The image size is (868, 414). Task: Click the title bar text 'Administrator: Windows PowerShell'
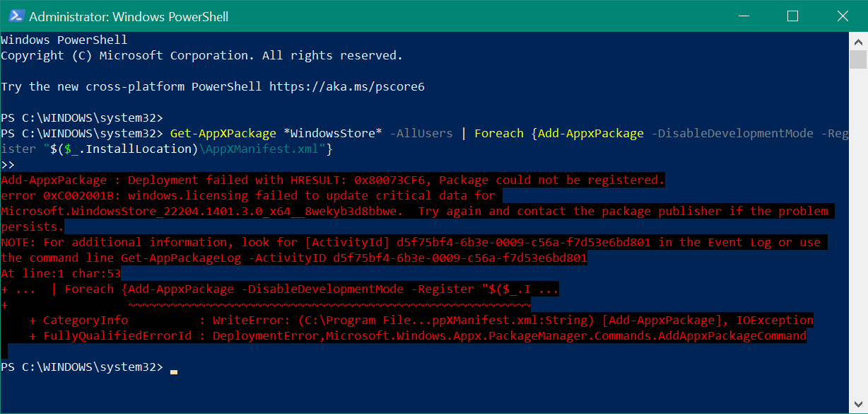click(x=129, y=16)
